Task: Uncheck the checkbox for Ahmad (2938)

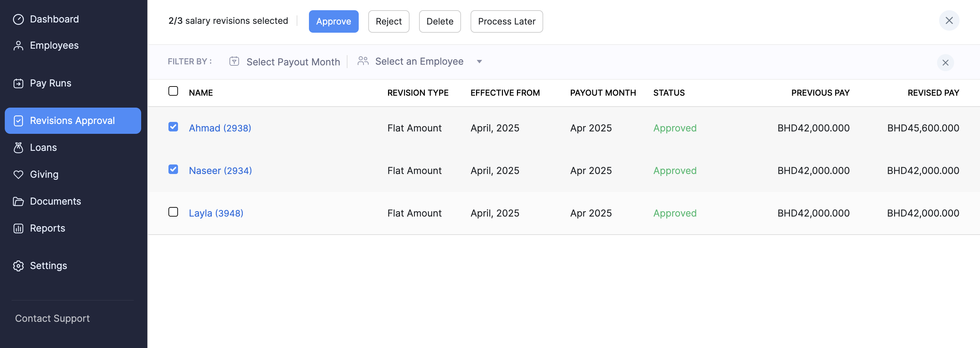Action: tap(173, 127)
